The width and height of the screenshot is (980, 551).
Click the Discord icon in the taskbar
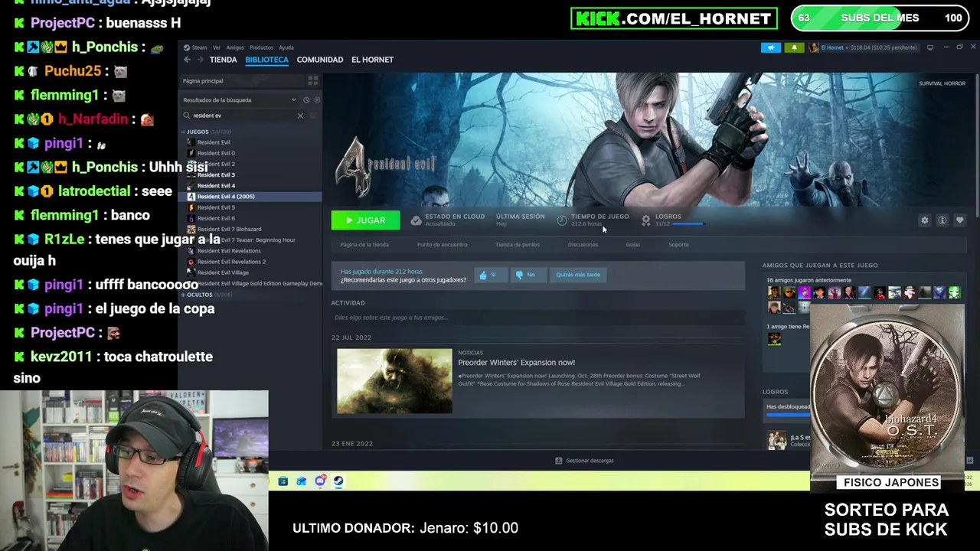tap(320, 481)
